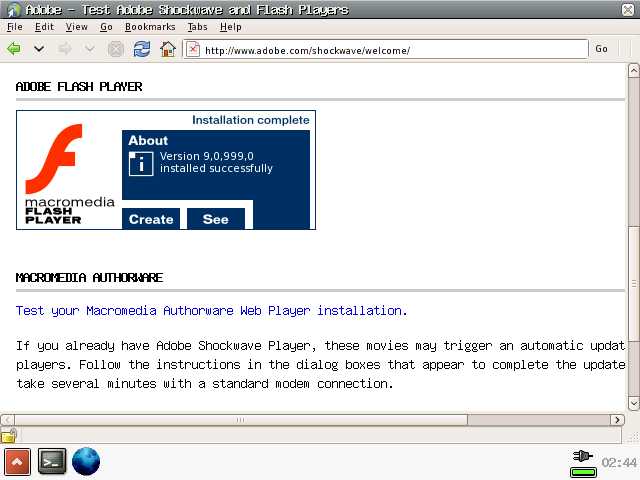The width and height of the screenshot is (640, 480).
Task: Click the horizontal scrollbar left arrow
Action: tap(7, 420)
